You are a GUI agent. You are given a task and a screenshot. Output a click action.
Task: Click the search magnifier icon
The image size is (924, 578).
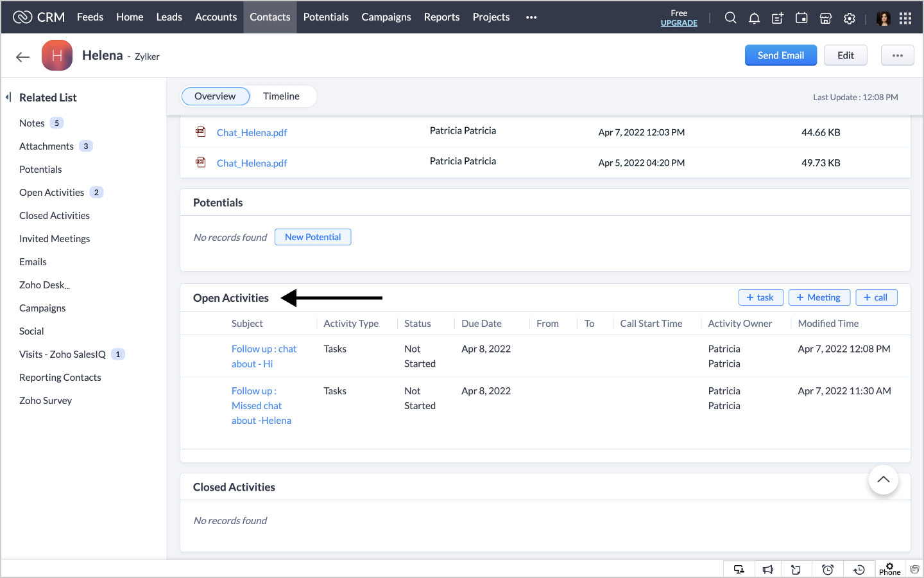pos(730,18)
